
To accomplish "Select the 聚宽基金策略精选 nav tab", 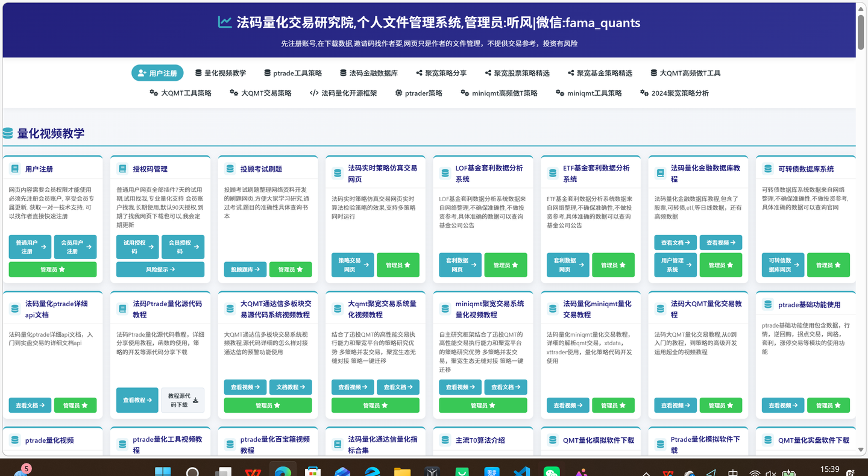I will [600, 73].
